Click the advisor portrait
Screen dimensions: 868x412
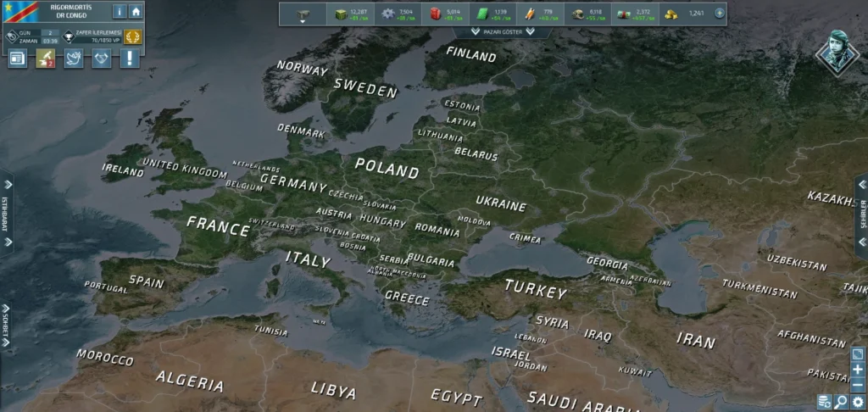click(838, 52)
